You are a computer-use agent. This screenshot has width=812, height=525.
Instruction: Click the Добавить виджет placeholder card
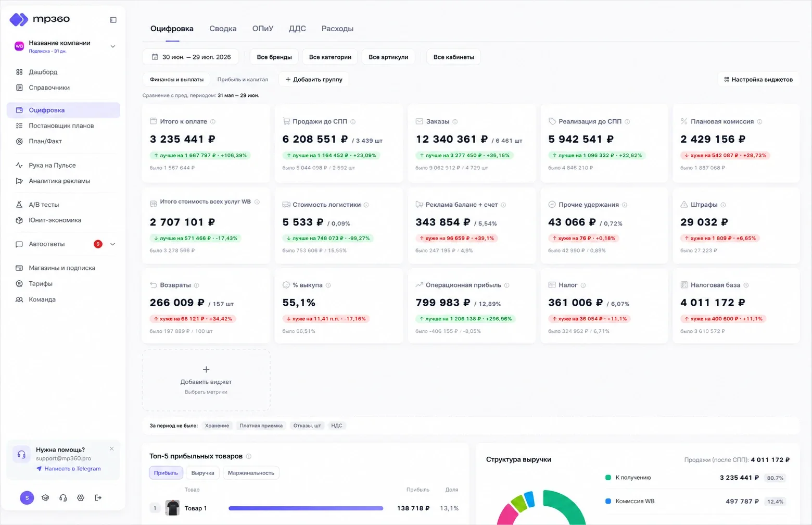click(206, 380)
